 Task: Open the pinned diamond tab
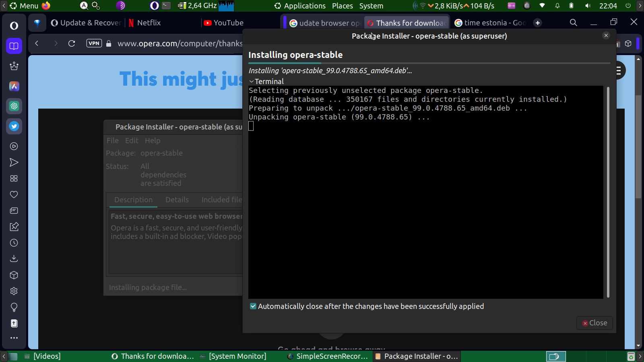(37, 23)
